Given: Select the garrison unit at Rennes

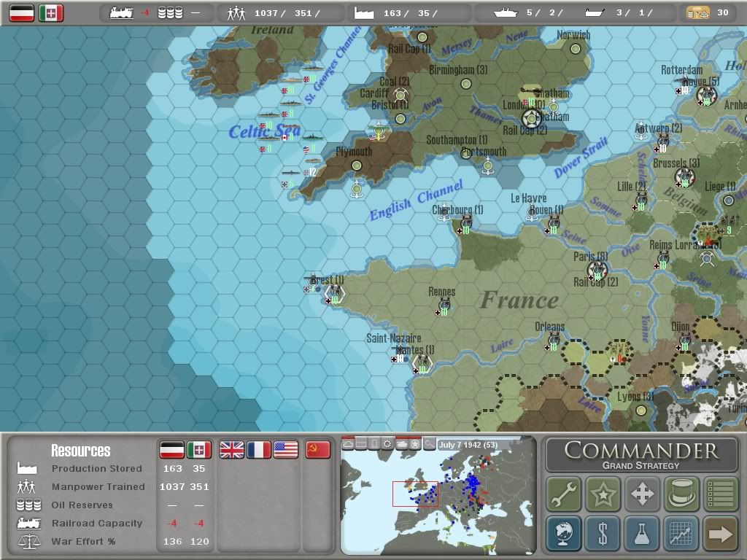Looking at the screenshot, I should coord(444,305).
